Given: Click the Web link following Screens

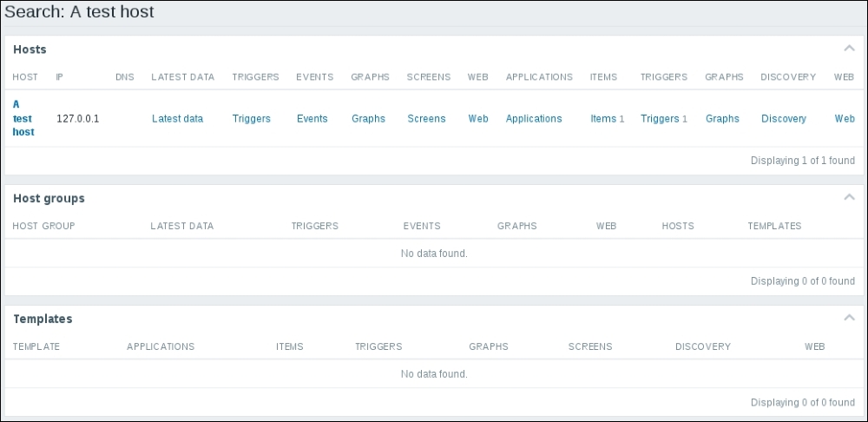Looking at the screenshot, I should 478,119.
